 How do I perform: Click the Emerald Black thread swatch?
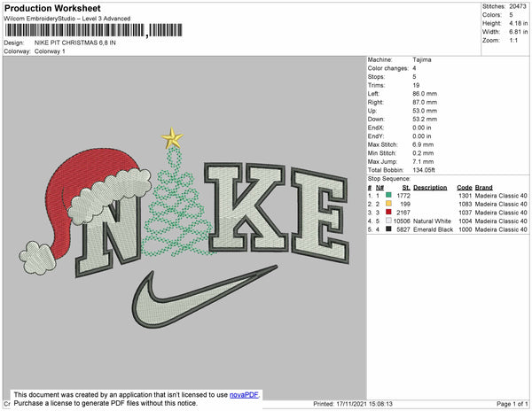[x=388, y=229]
